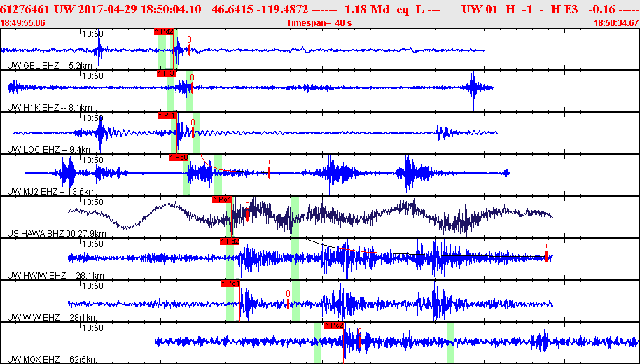Screen dimensions: 640x364
Task: Click green window bar after pick on MJ2 trace
Action: click(x=218, y=175)
